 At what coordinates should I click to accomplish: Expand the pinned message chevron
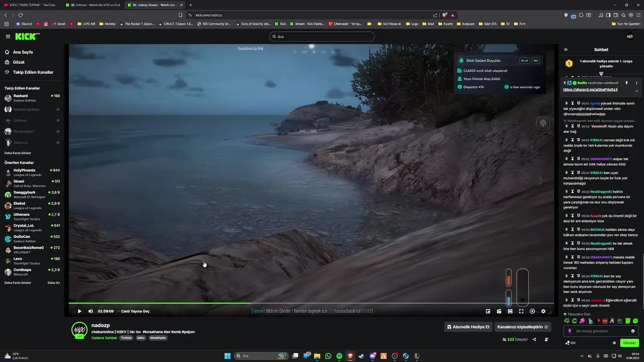636,91
